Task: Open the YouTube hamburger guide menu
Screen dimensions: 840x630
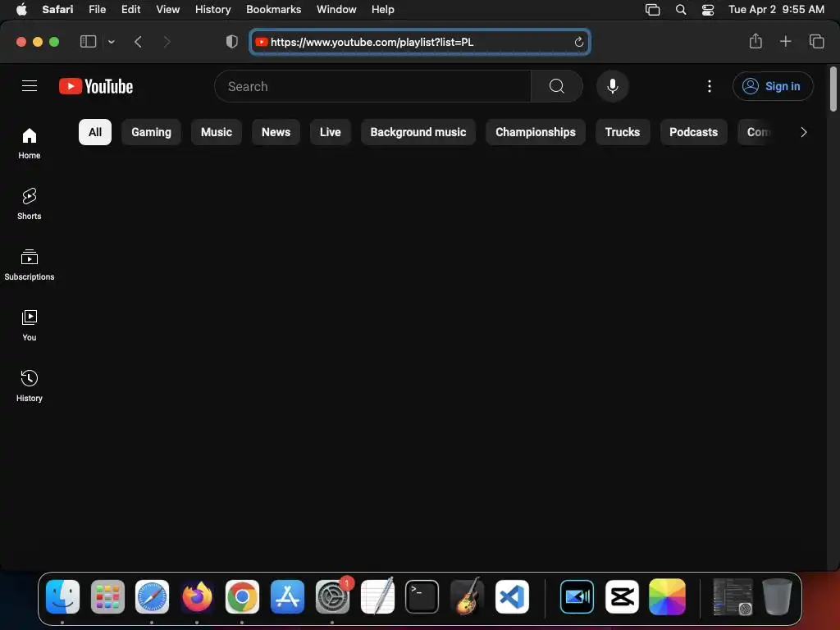Action: (30, 85)
